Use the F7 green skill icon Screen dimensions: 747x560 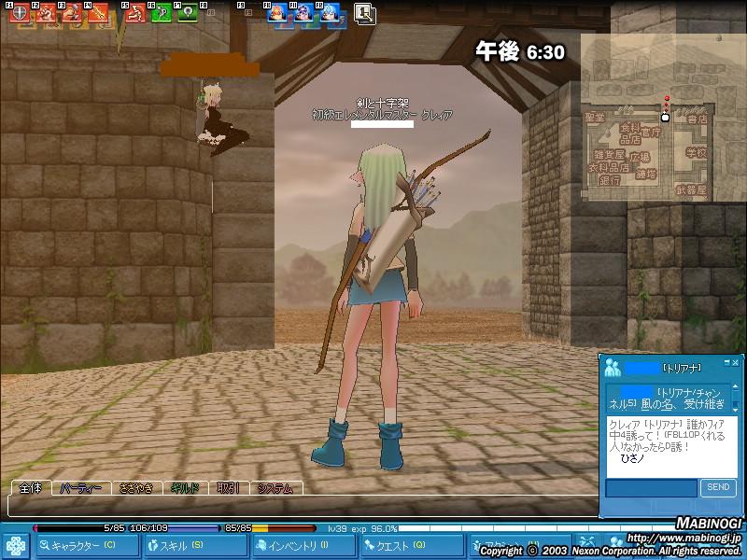188,13
